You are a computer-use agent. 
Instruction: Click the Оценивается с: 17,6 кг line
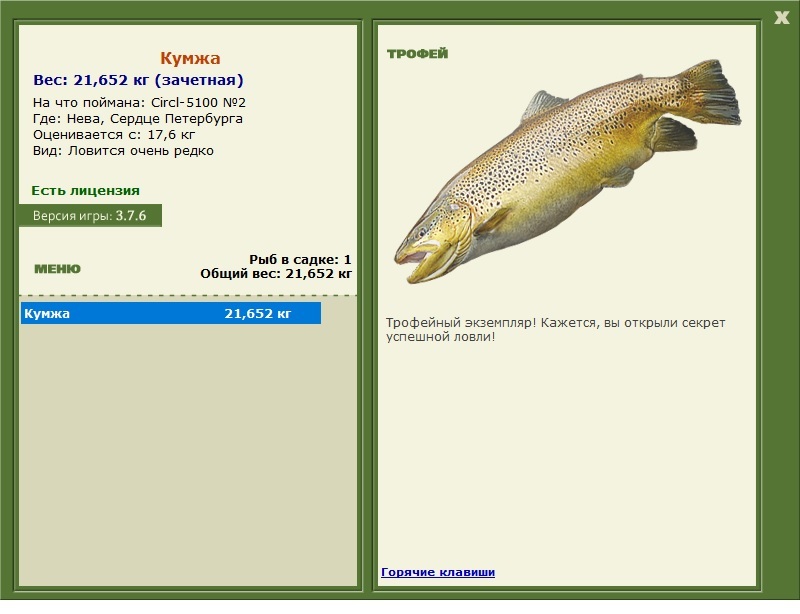pos(114,134)
